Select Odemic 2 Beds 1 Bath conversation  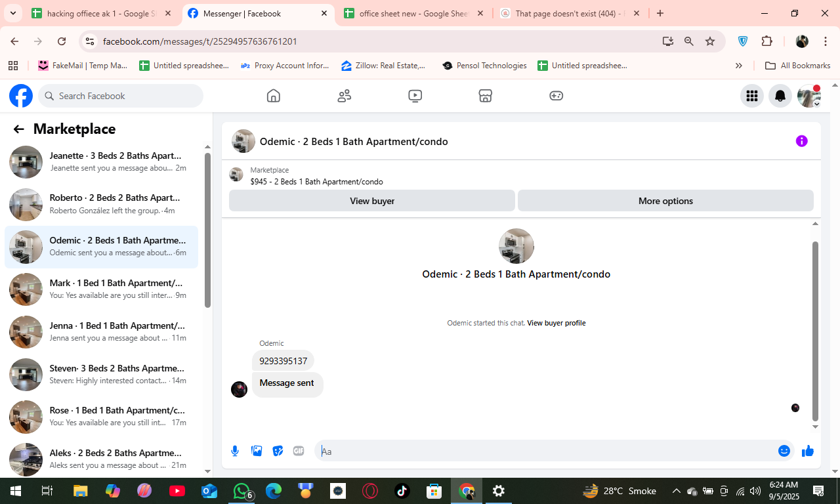click(x=101, y=247)
